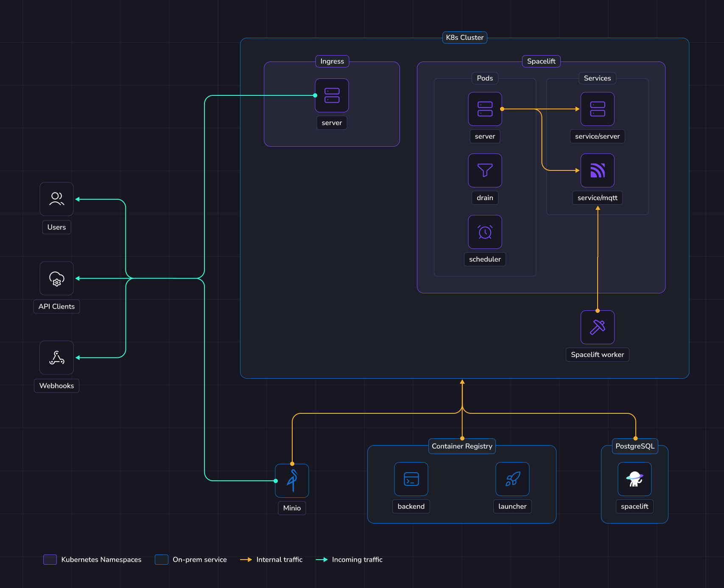The width and height of the screenshot is (724, 588).
Task: Click the Kubernetes Namespaces legend swatch
Action: click(50, 560)
